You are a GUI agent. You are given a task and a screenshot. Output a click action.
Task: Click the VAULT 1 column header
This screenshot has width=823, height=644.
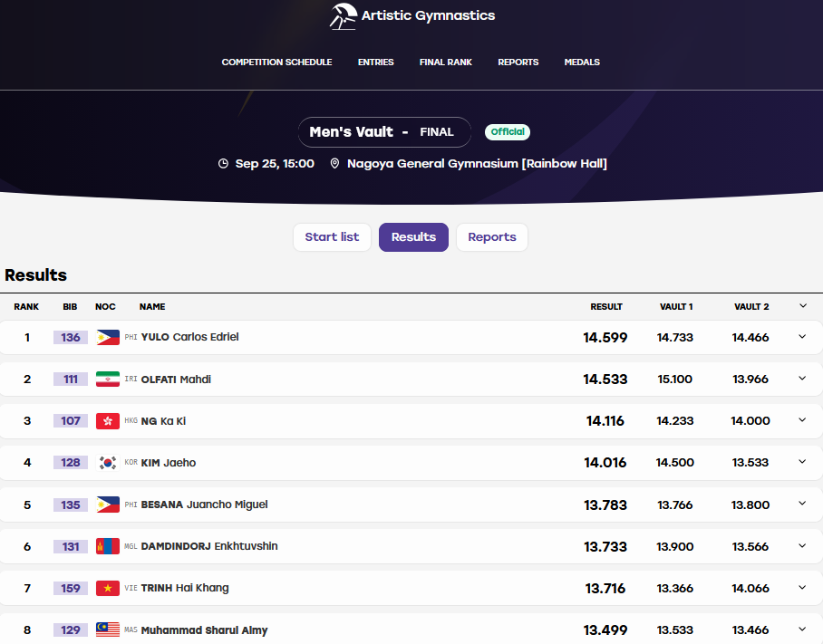676,307
